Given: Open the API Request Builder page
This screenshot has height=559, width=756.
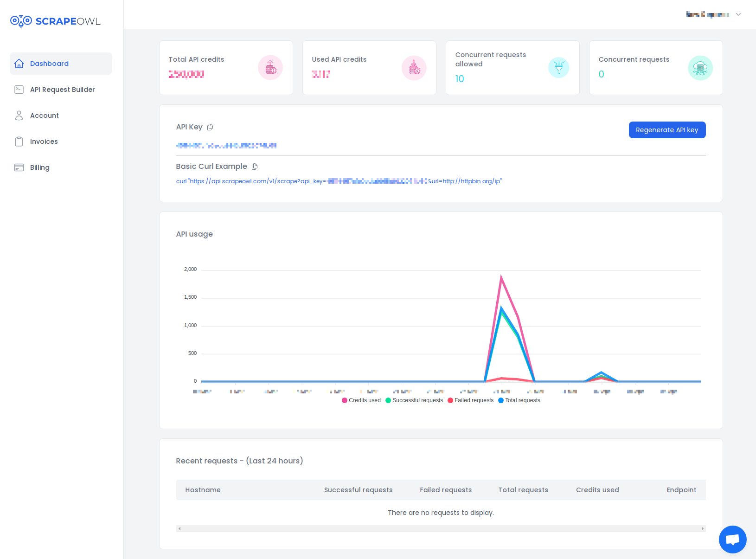Looking at the screenshot, I should coord(61,90).
